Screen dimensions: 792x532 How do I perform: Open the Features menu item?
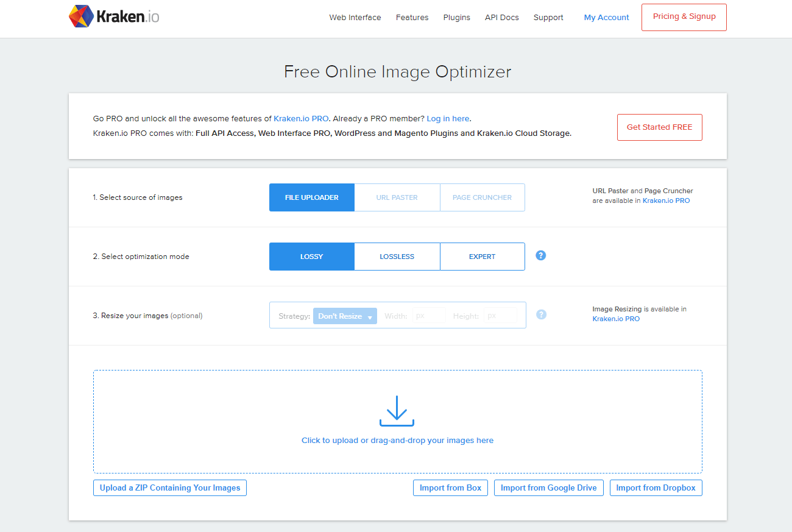point(412,18)
